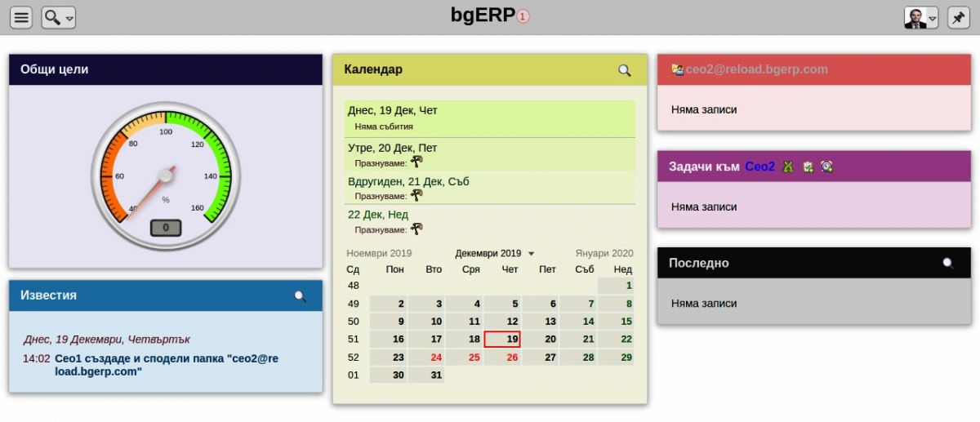Image resolution: width=980 pixels, height=422 pixels.
Task: Open the hamburger main menu
Action: click(x=22, y=17)
